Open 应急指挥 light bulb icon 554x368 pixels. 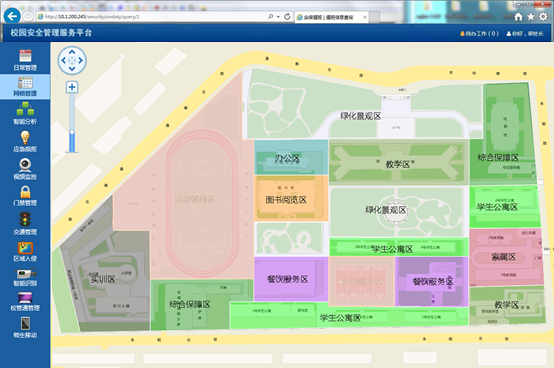[x=25, y=137]
